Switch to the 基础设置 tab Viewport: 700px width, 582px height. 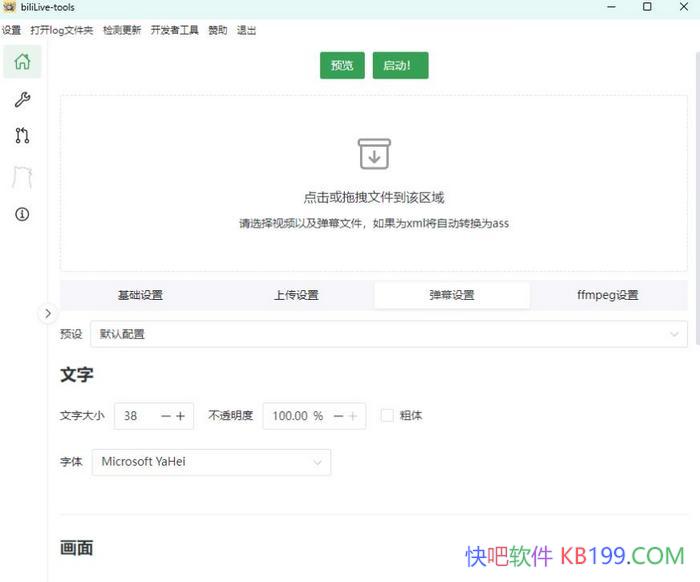pos(140,295)
